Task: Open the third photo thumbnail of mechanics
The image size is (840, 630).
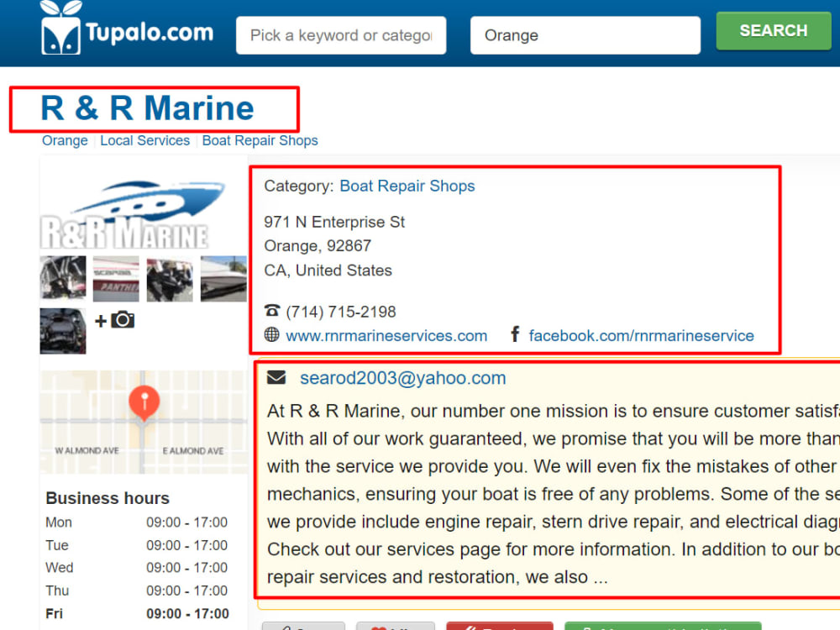Action: 170,279
